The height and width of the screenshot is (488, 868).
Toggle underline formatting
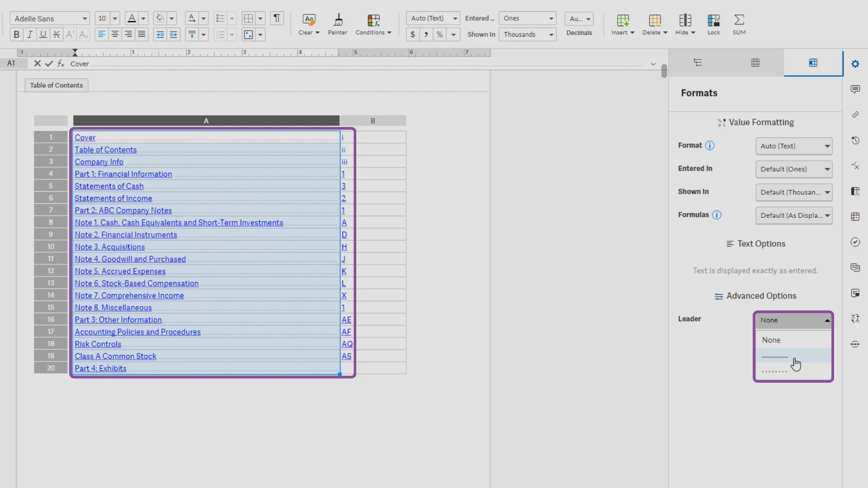tap(43, 34)
